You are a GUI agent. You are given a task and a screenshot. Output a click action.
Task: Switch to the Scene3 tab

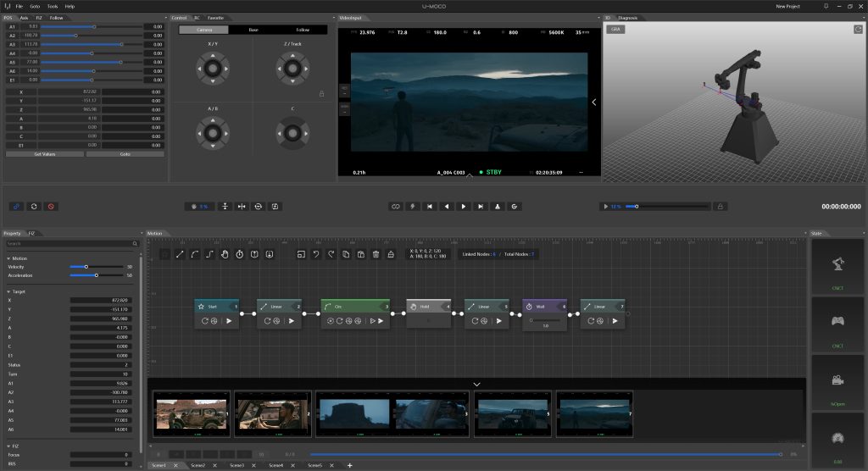click(236, 465)
